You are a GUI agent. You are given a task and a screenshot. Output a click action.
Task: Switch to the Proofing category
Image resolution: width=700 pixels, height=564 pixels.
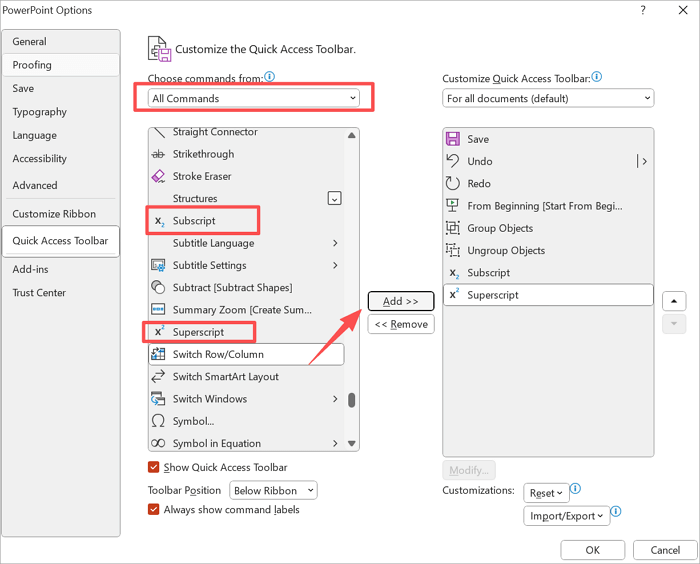pos(32,65)
